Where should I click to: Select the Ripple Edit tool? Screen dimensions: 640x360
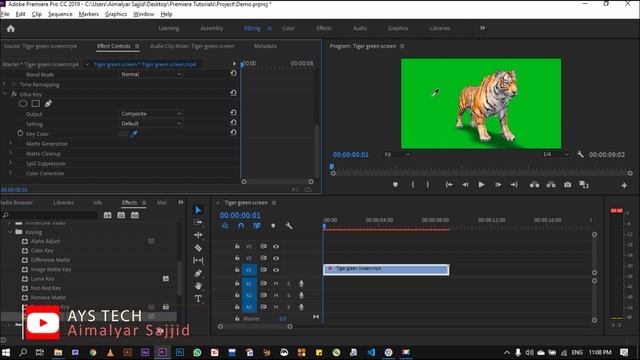[198, 235]
